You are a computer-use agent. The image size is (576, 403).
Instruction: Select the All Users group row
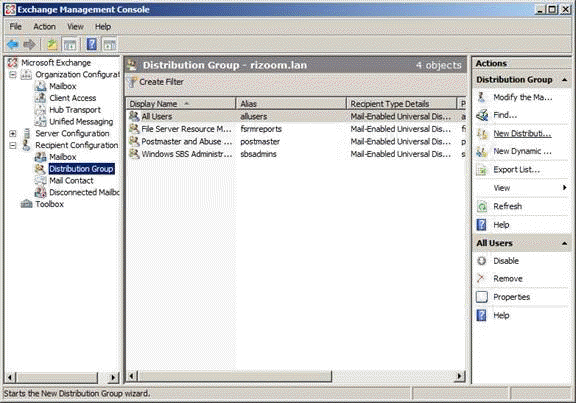[x=296, y=116]
